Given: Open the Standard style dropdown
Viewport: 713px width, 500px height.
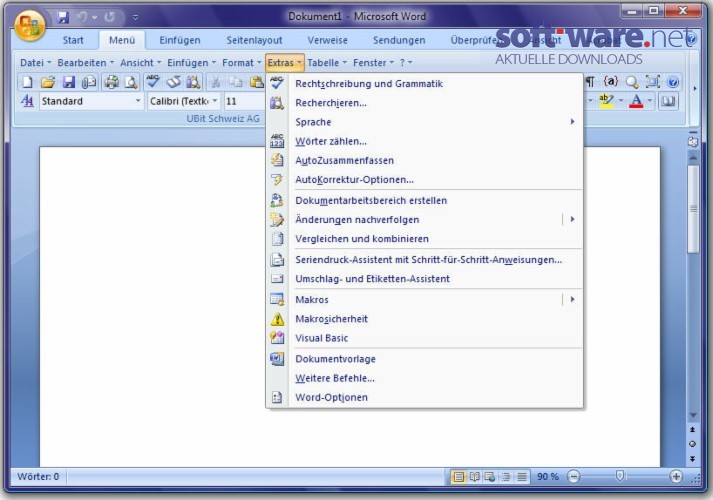Looking at the screenshot, I should [138, 101].
